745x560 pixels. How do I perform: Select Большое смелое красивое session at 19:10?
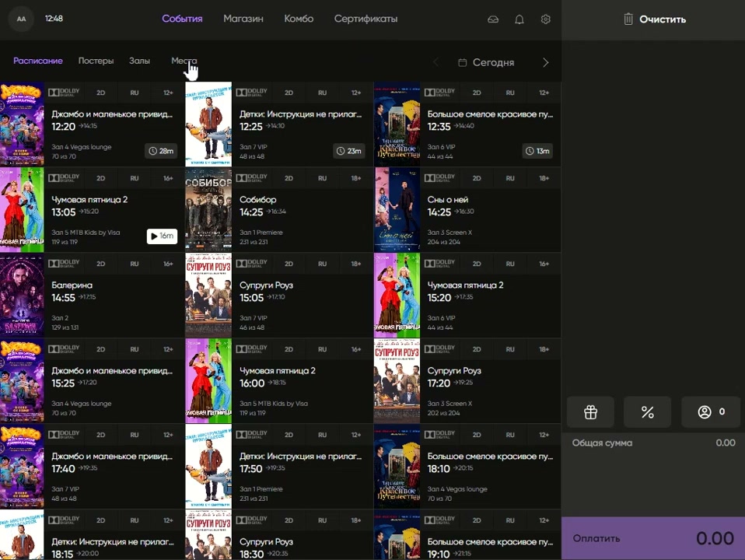click(x=467, y=535)
